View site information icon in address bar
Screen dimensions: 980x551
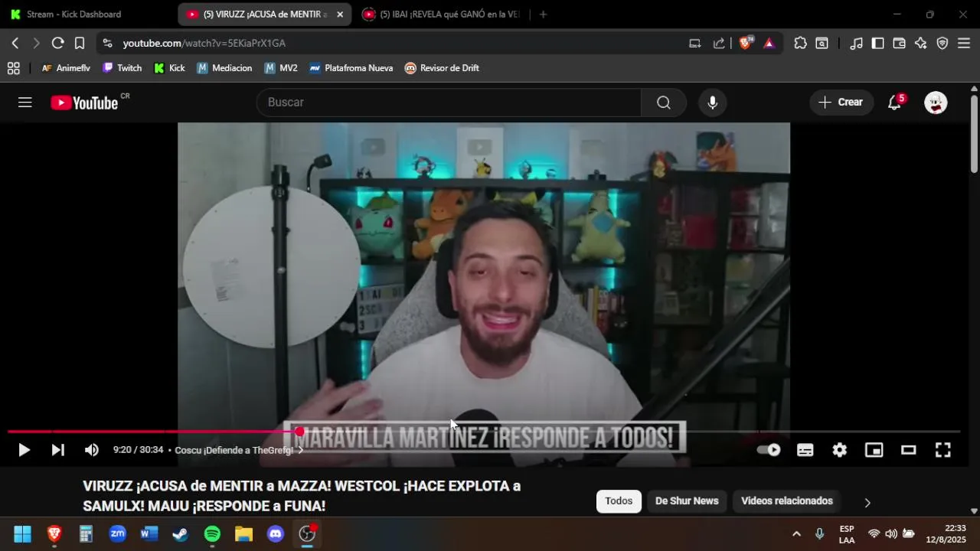(107, 44)
